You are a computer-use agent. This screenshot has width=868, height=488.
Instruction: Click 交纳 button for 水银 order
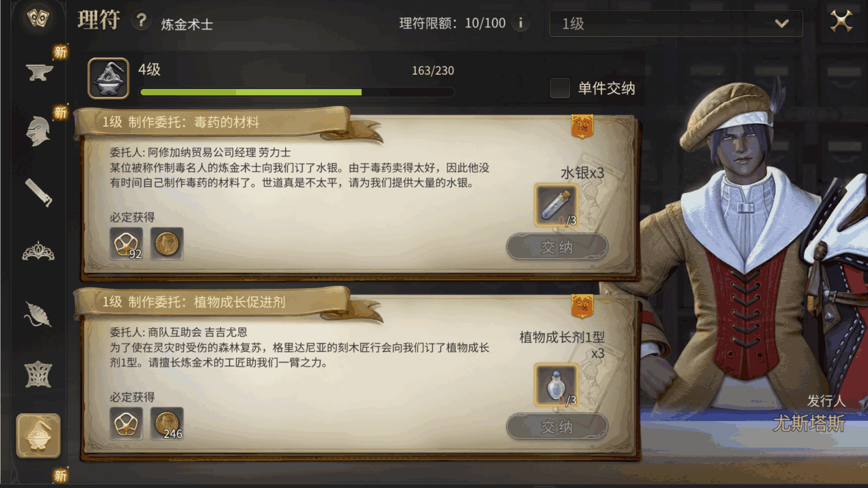(x=557, y=247)
